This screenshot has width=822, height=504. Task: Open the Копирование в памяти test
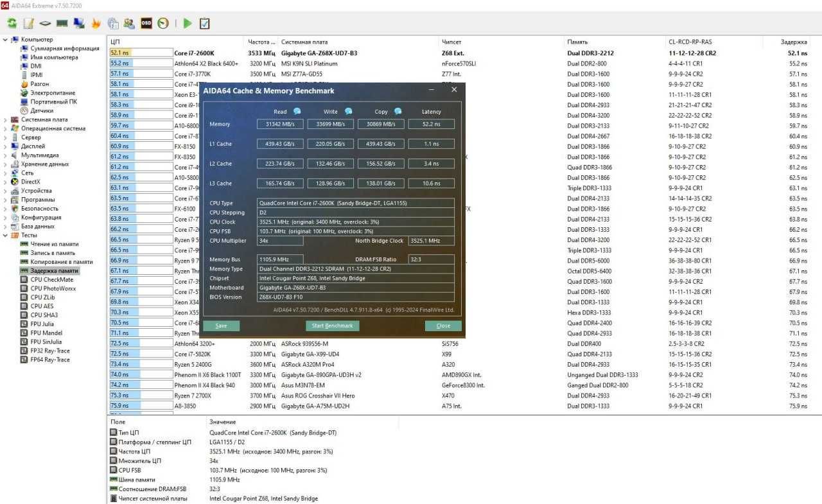[62, 262]
